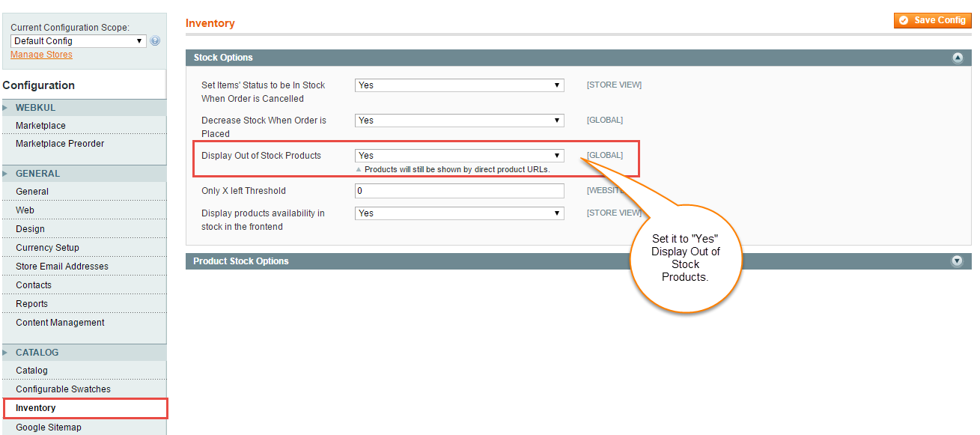Click the collapse arrow on Stock Options panel

tap(957, 57)
